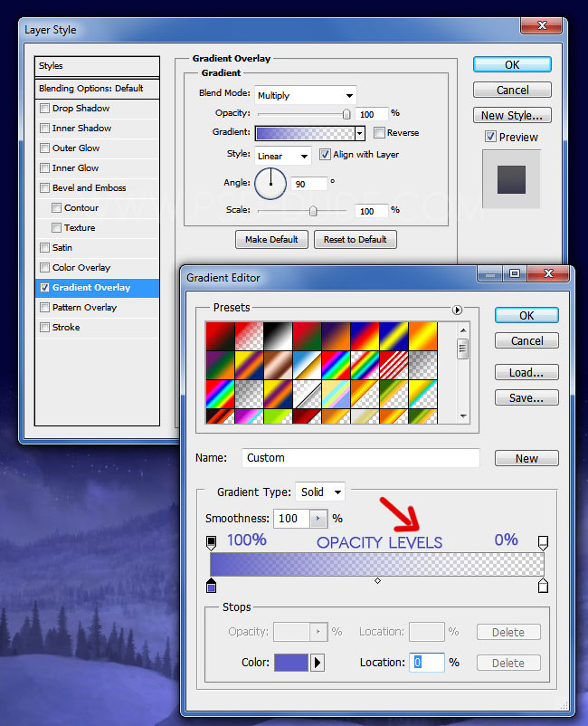Enable the Texture sub-option checkbox
The height and width of the screenshot is (726, 588).
tap(56, 228)
